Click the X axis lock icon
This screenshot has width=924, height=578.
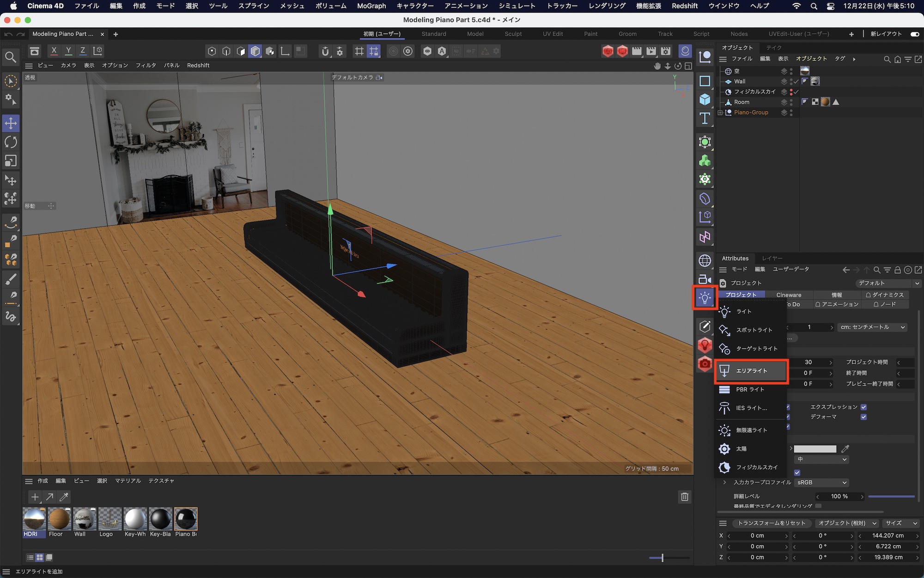54,51
